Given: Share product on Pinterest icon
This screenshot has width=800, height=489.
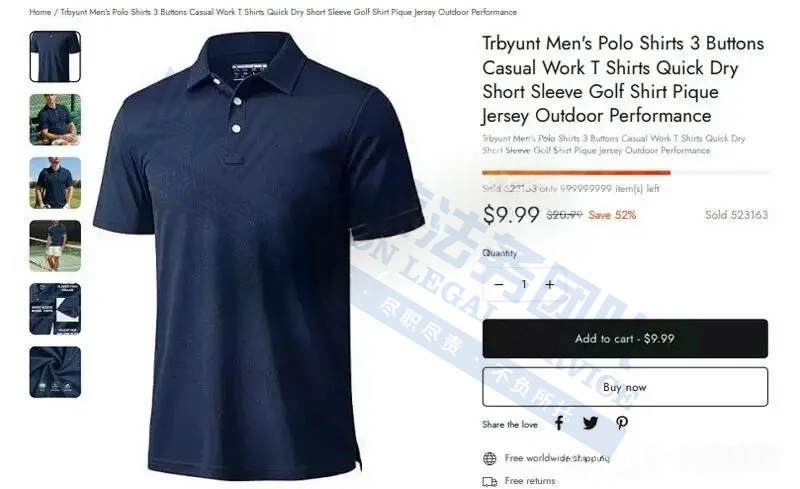Looking at the screenshot, I should [x=621, y=423].
